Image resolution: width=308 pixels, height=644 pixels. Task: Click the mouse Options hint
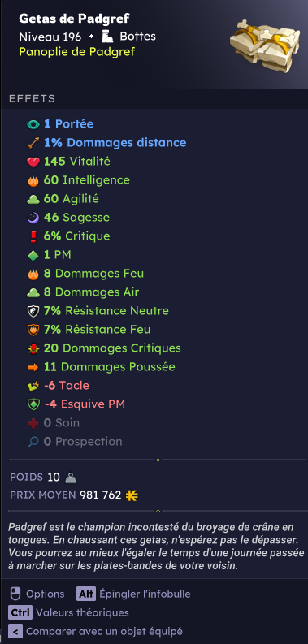pos(37,594)
